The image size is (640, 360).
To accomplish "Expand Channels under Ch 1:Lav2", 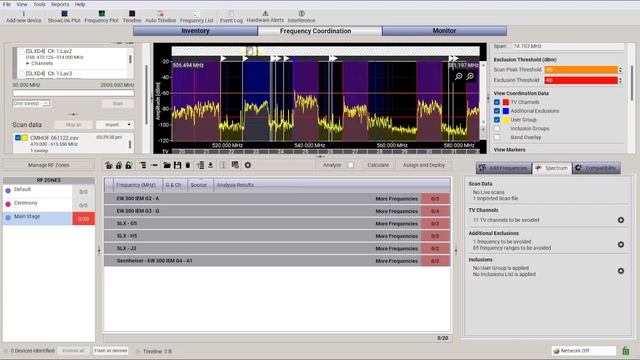I will pos(28,64).
